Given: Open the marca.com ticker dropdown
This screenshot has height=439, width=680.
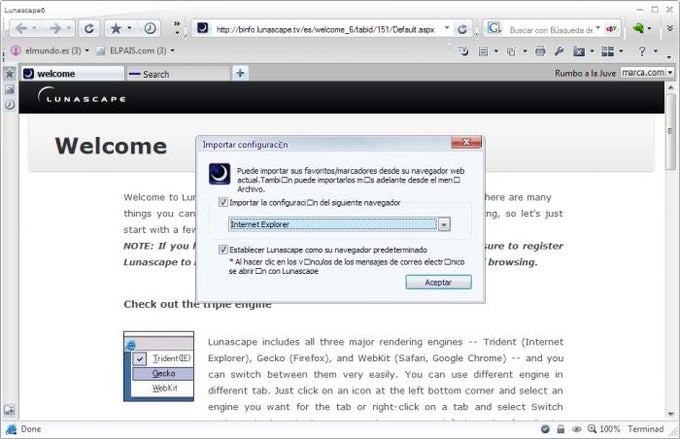Looking at the screenshot, I should (670, 73).
